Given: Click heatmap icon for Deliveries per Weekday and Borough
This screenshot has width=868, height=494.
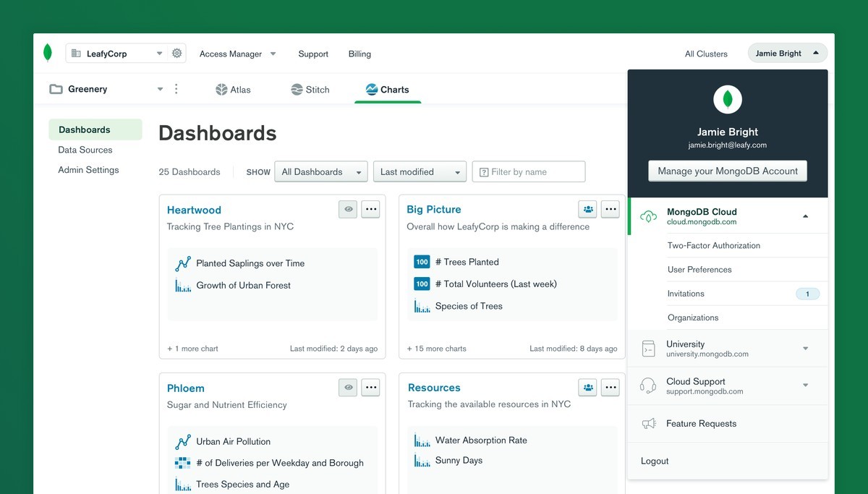Looking at the screenshot, I should [183, 463].
